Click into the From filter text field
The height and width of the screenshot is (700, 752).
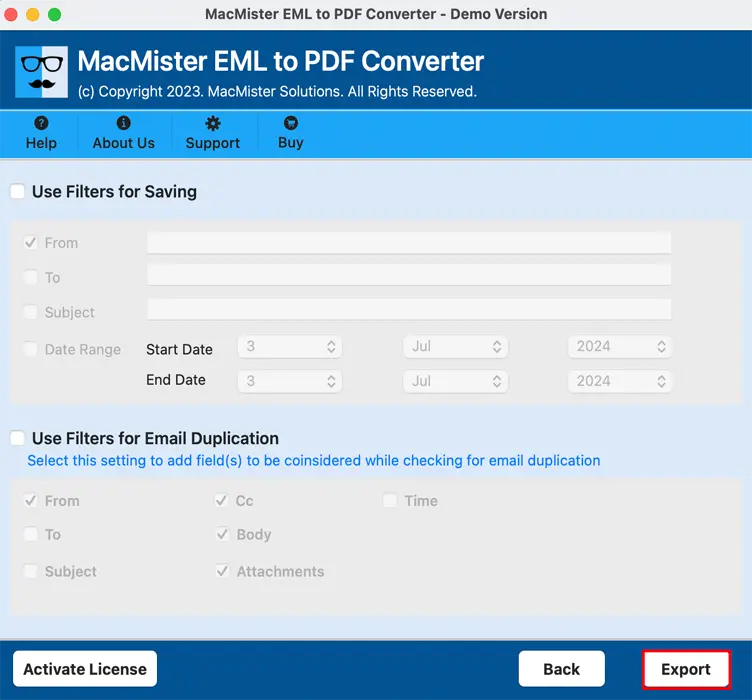[x=408, y=243]
